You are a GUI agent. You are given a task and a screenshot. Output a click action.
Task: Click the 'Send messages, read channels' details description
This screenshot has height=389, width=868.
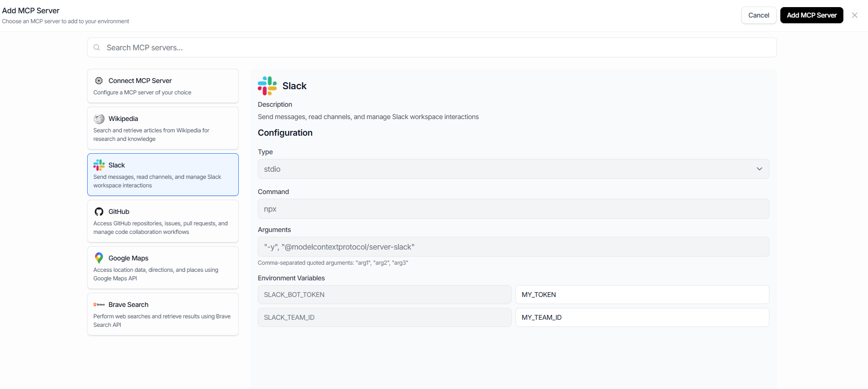[x=368, y=117]
